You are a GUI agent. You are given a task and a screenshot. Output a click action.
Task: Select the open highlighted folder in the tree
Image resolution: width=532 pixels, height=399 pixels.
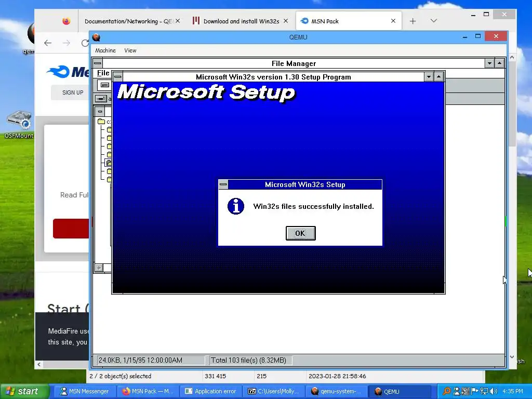click(x=109, y=163)
